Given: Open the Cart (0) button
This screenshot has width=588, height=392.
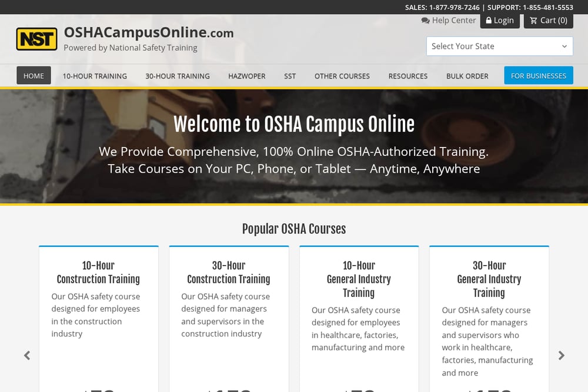Looking at the screenshot, I should 548,21.
